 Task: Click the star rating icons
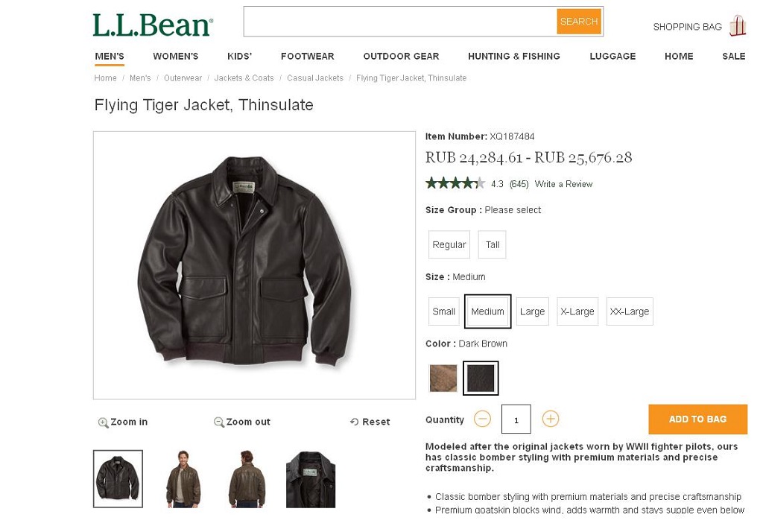point(455,183)
